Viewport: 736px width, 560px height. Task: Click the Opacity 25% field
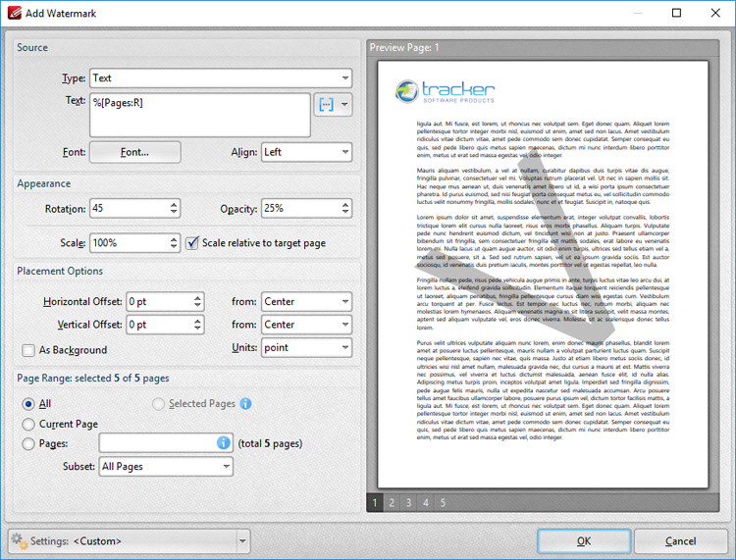click(300, 208)
